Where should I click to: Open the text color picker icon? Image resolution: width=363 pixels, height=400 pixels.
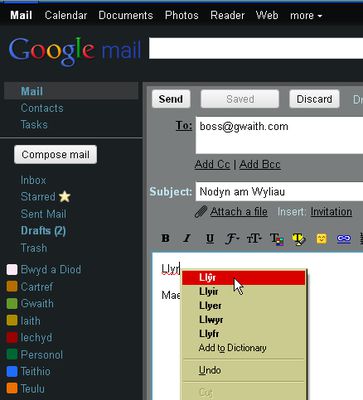277,239
